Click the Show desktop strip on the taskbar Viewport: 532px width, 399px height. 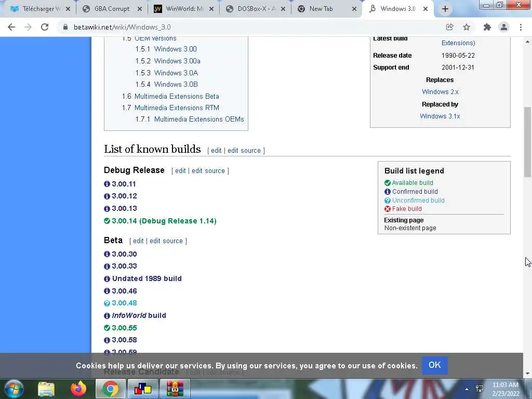point(529,389)
